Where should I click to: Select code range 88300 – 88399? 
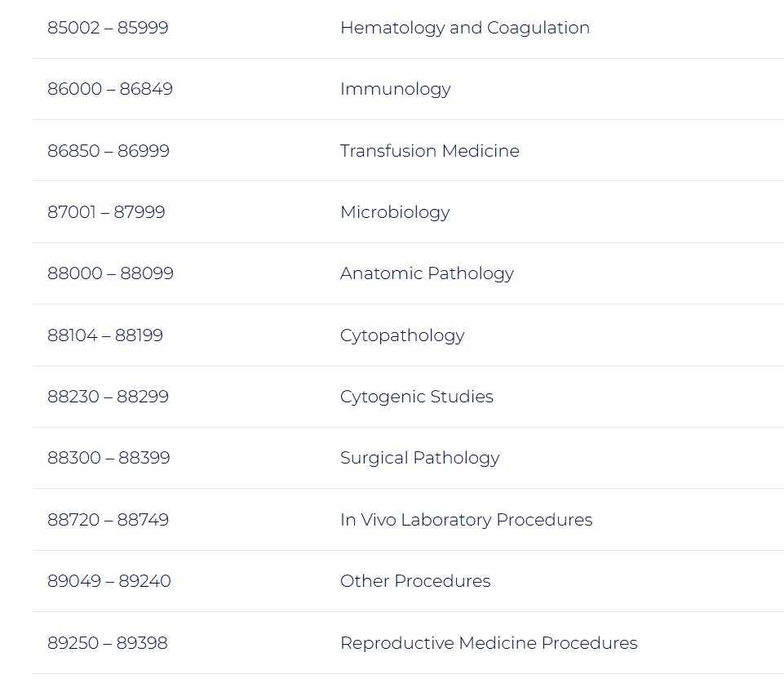109,458
